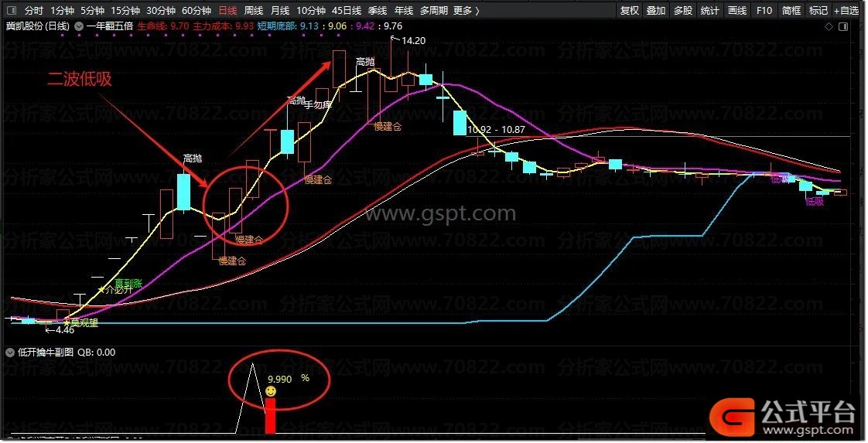Image resolution: width=868 pixels, height=443 pixels.
Task: Click the yellow smiley signal icon
Action: [271, 391]
